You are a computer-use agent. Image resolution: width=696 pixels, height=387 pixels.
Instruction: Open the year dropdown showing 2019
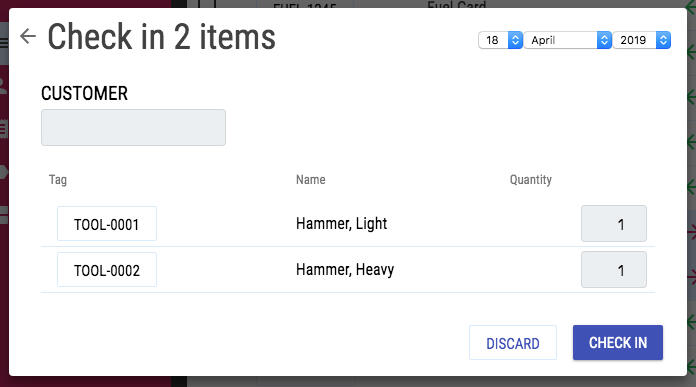coord(642,40)
